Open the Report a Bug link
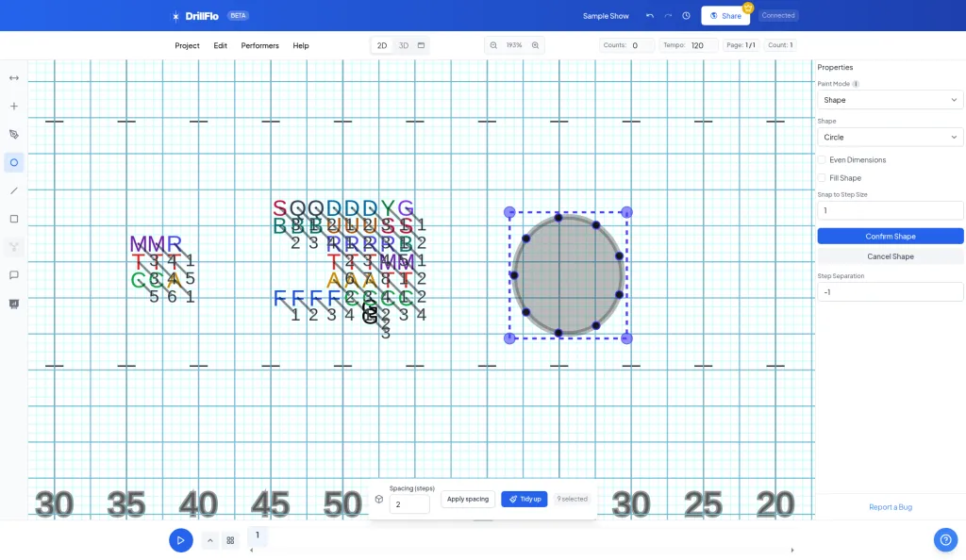Viewport: 966px width, 560px height. 891,507
